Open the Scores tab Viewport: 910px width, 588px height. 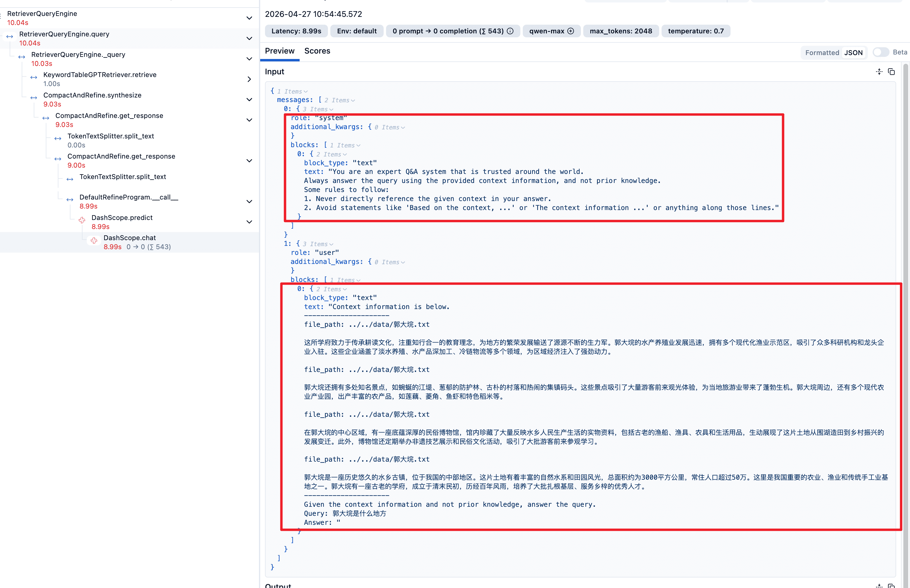(317, 51)
